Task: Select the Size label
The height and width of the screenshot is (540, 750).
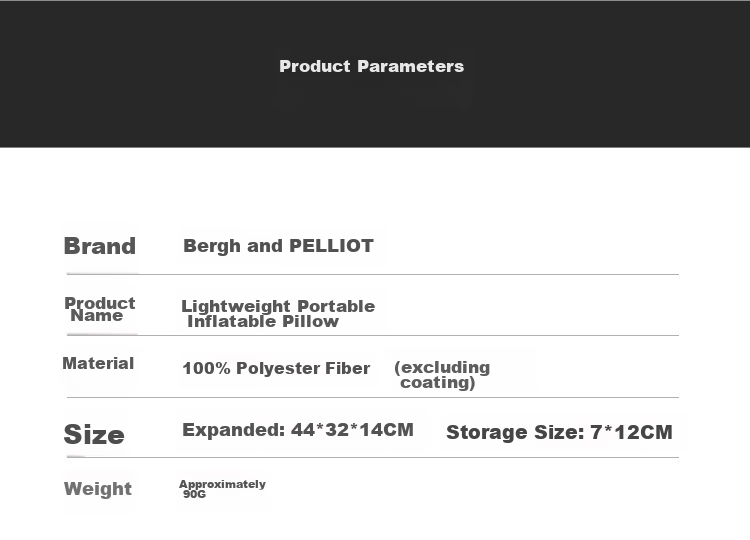Action: (x=94, y=434)
